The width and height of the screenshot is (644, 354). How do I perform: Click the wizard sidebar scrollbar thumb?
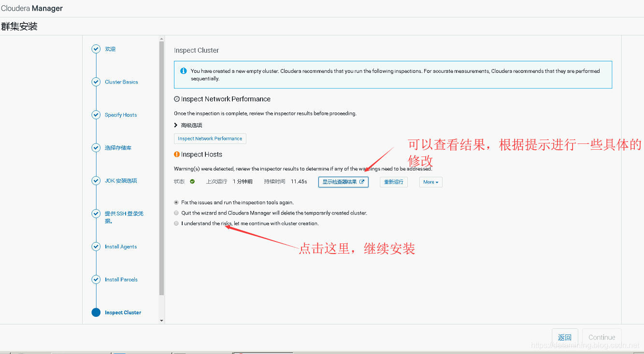161,169
